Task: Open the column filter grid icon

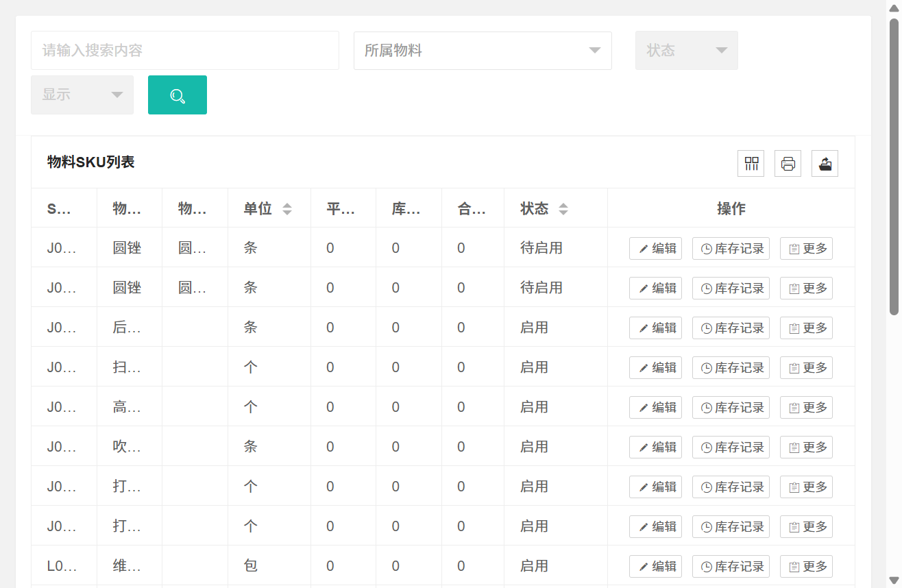Action: [x=751, y=164]
